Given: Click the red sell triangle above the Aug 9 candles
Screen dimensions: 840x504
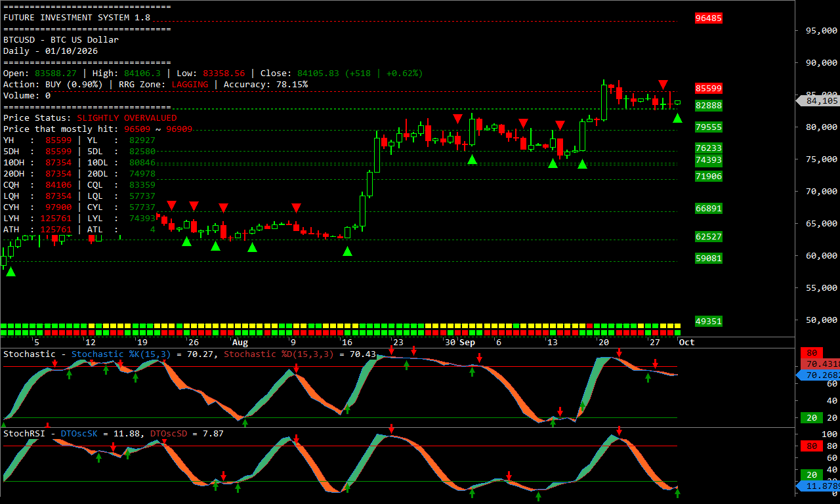Looking at the screenshot, I should click(296, 208).
